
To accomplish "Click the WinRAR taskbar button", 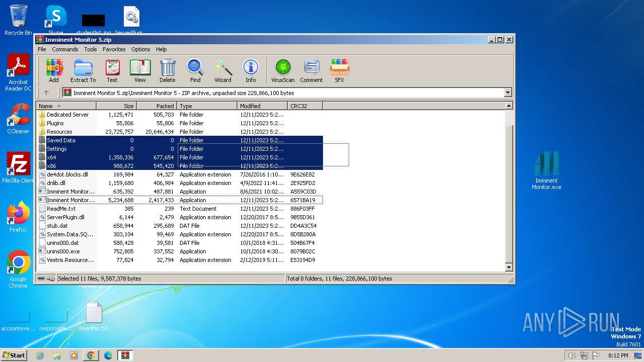I will (125, 355).
